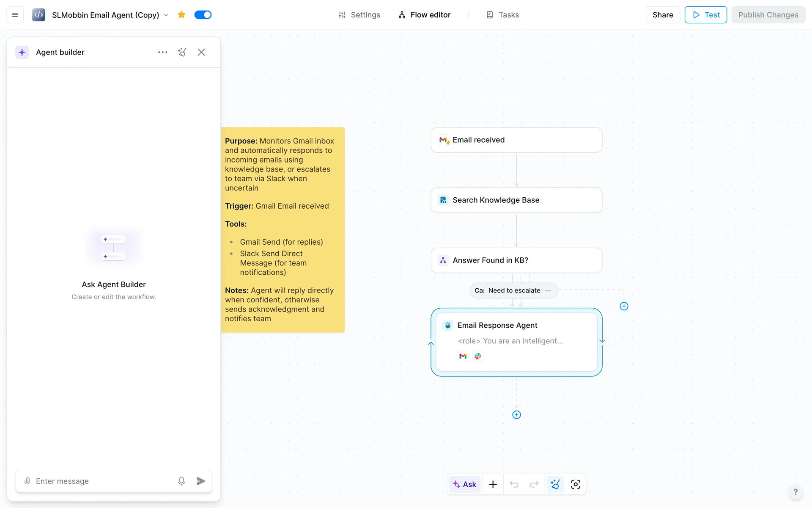Click Ask in the bottom toolbar
The width and height of the screenshot is (812, 508).
[464, 484]
